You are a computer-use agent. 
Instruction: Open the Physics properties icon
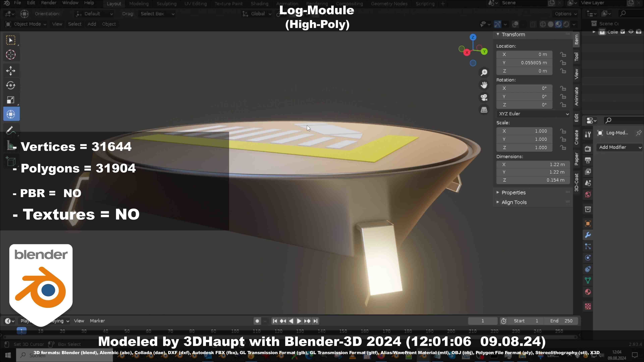(x=588, y=258)
